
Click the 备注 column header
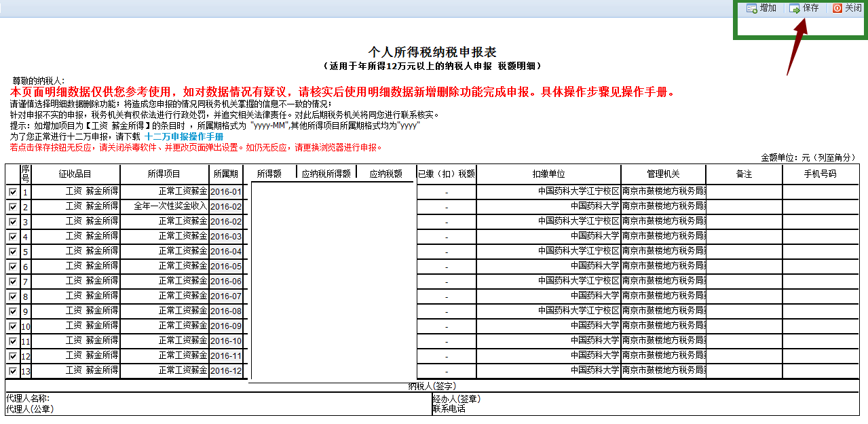click(744, 174)
